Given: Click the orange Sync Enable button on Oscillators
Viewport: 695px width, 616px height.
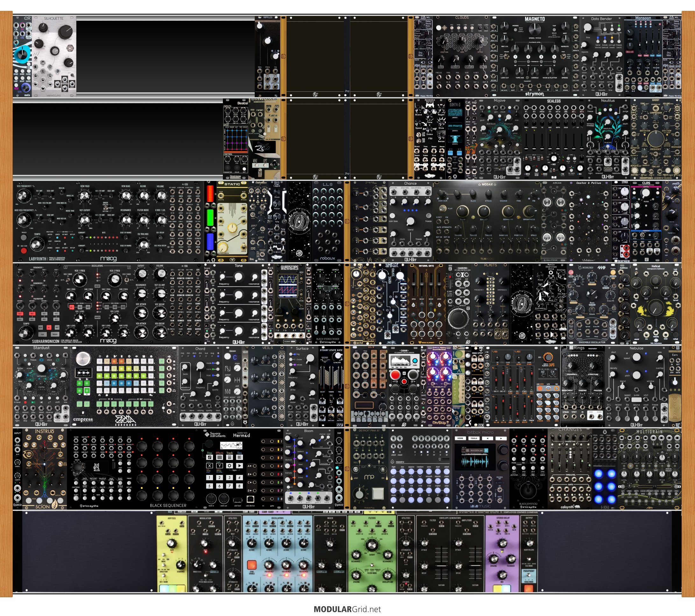Looking at the screenshot, I should (252, 565).
